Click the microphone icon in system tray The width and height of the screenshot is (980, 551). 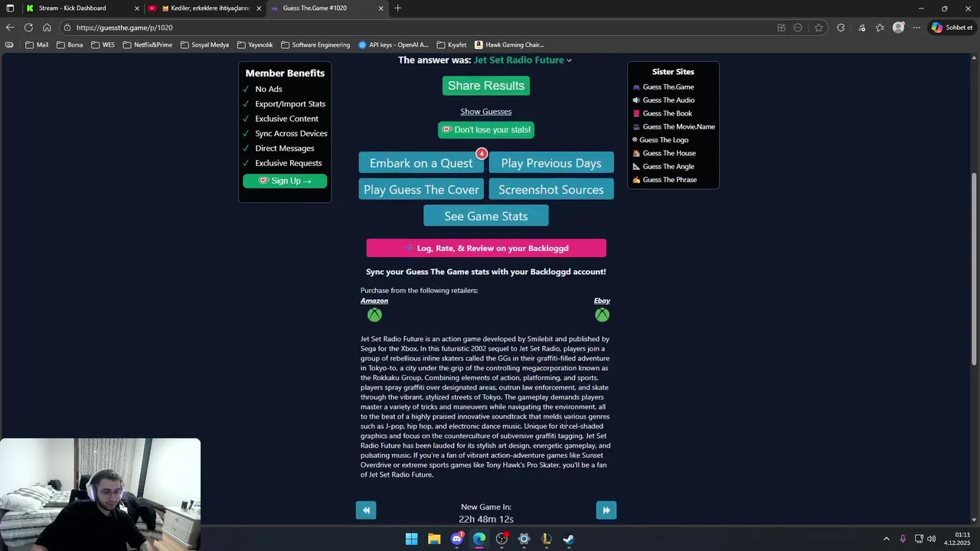coord(903,539)
